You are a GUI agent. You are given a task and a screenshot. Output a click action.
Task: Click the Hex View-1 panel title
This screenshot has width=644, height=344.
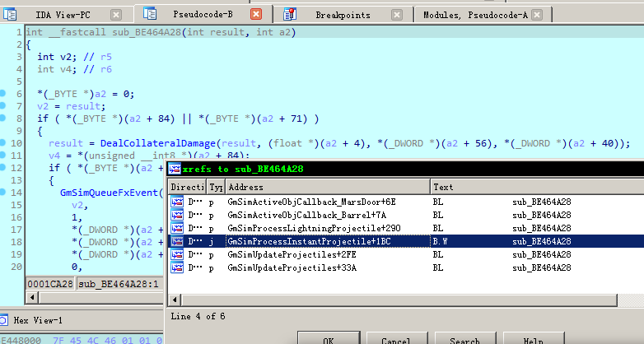click(38, 320)
